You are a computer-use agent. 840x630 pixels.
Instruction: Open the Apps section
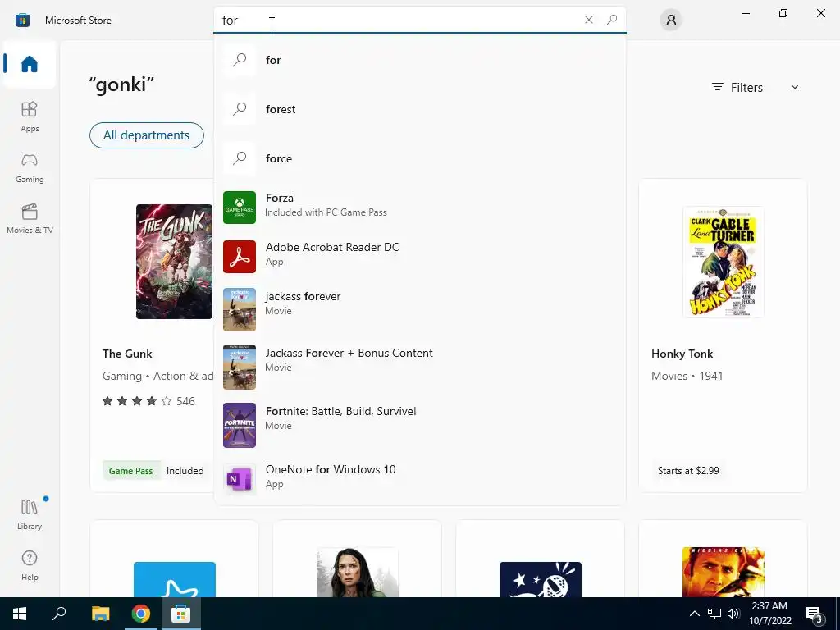coord(30,116)
